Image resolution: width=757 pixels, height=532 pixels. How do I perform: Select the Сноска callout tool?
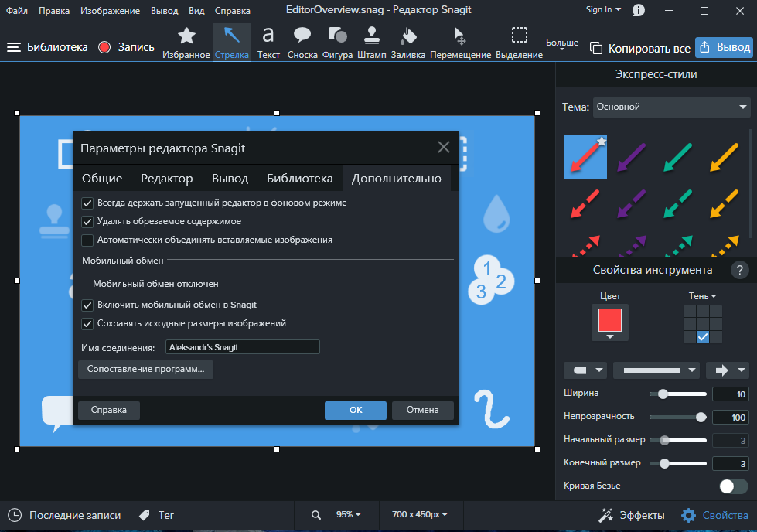click(302, 43)
